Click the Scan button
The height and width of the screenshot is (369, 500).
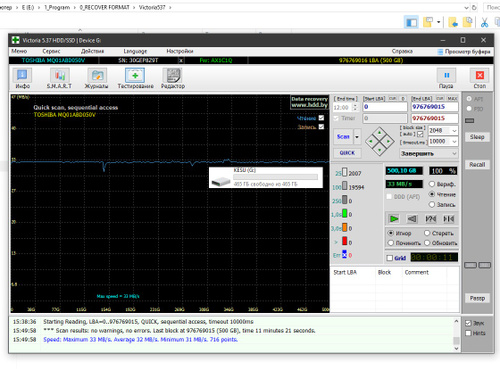(343, 137)
